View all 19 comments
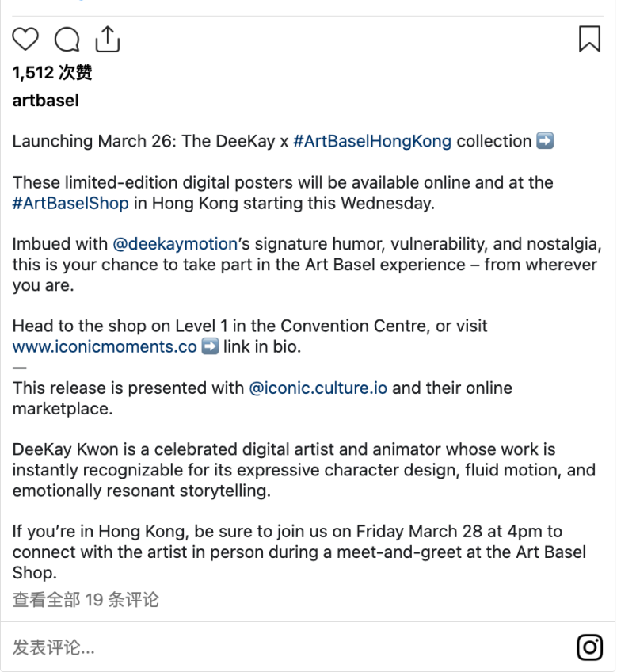The image size is (617, 672). 86,600
